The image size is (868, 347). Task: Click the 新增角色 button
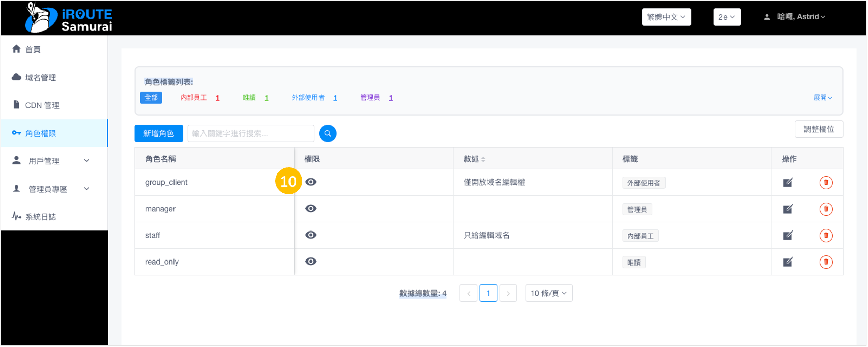159,133
